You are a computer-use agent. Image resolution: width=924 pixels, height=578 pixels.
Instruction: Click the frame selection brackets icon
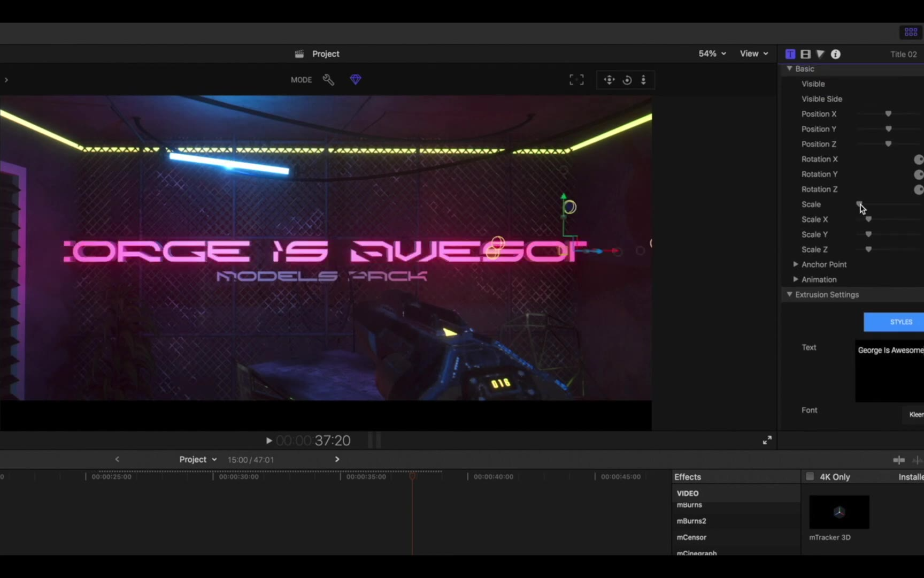click(x=576, y=80)
